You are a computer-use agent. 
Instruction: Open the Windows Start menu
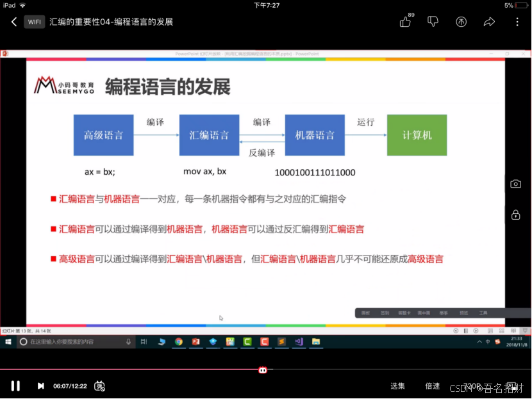[x=8, y=342]
